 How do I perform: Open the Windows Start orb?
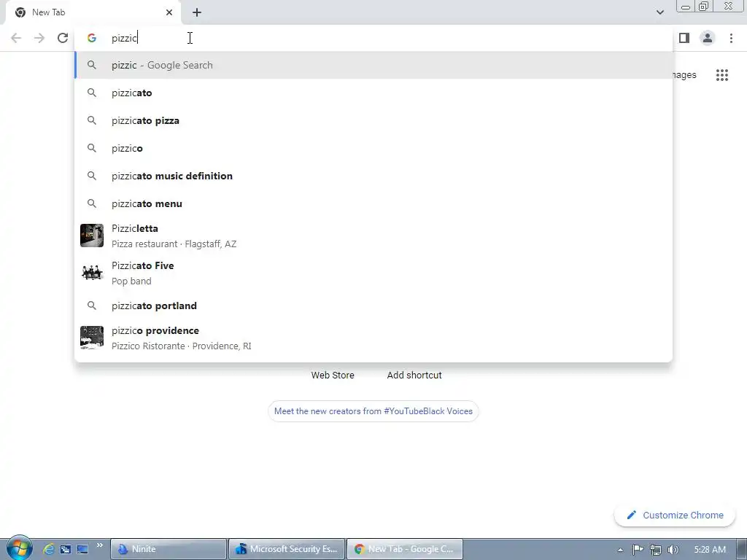(x=20, y=548)
